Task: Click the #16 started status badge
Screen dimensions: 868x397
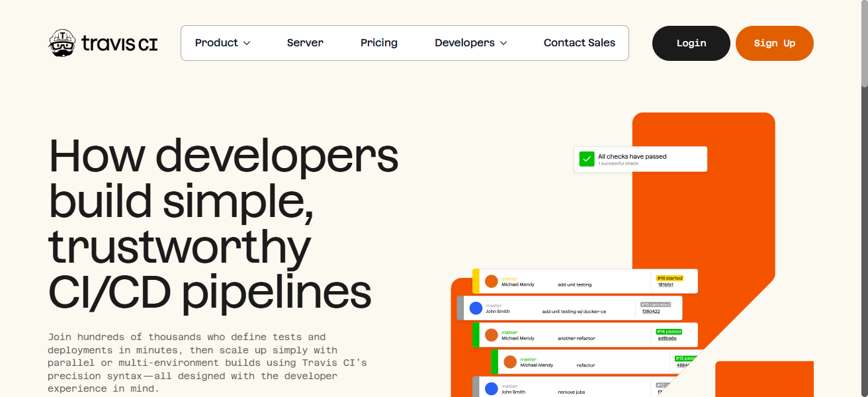Action: pos(669,278)
